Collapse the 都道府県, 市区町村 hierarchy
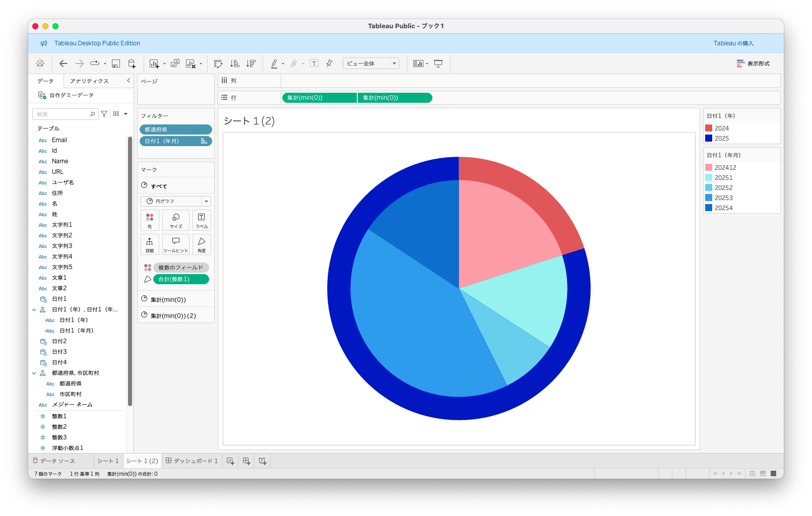This screenshot has width=812, height=516. 34,373
